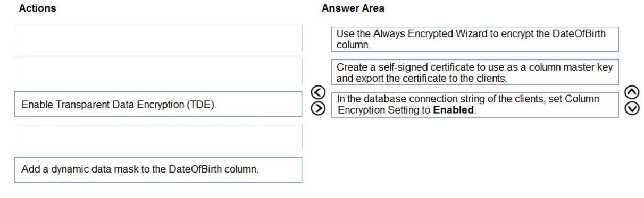644x198 pixels.
Task: Select the Add dynamic data mask action
Action: pyautogui.click(x=158, y=170)
